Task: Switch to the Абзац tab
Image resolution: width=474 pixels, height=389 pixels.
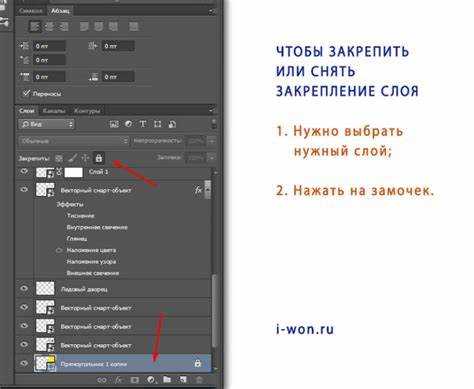Action: point(60,11)
